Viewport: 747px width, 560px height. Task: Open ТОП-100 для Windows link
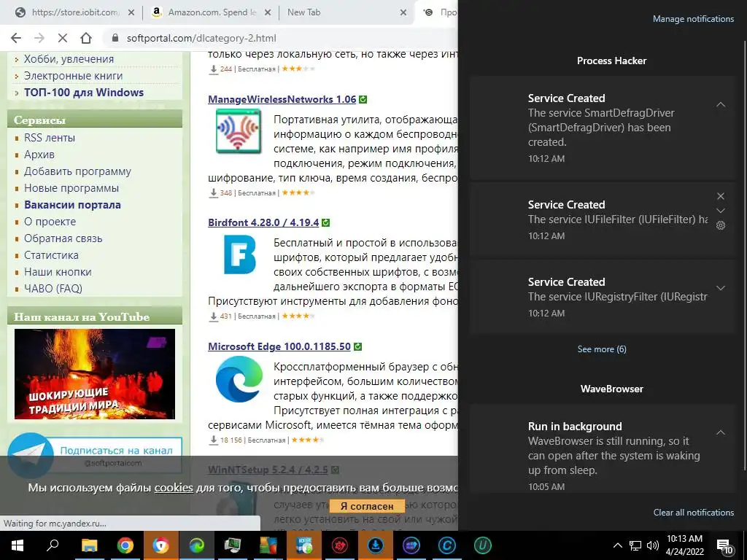click(84, 93)
